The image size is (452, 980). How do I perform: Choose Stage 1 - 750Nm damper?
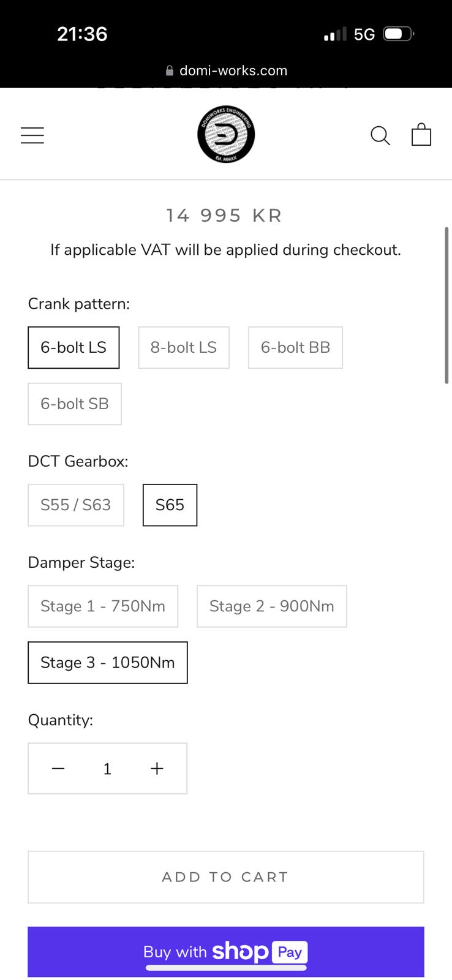(103, 606)
